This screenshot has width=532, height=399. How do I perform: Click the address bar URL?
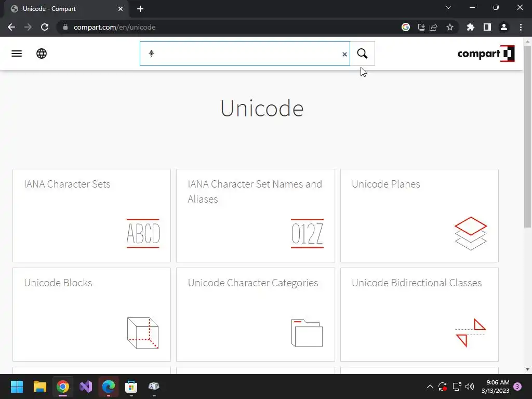click(114, 27)
